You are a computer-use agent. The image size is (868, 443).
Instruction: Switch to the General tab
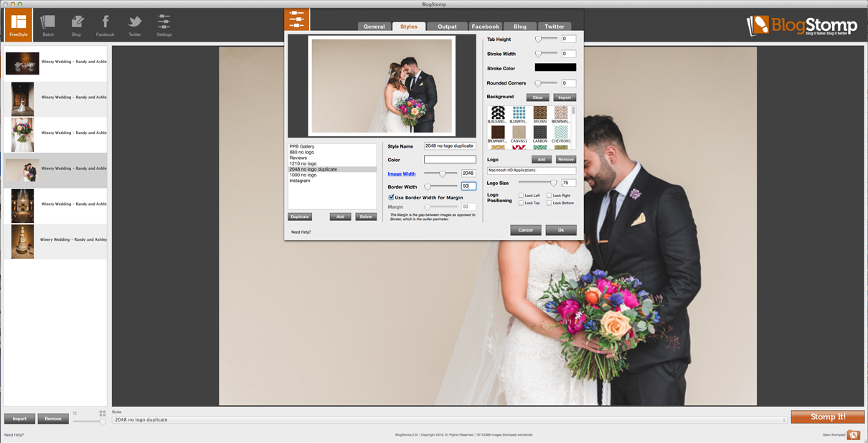(x=374, y=26)
